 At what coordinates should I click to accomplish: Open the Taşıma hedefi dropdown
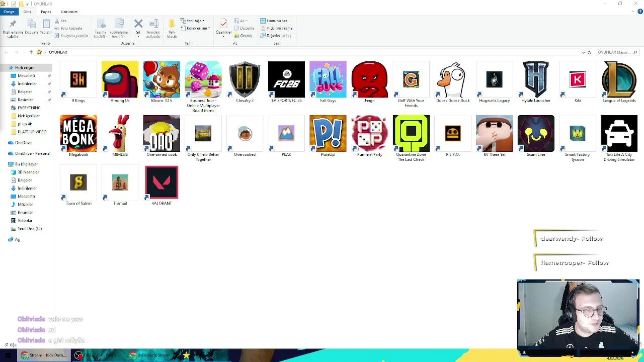(x=101, y=29)
